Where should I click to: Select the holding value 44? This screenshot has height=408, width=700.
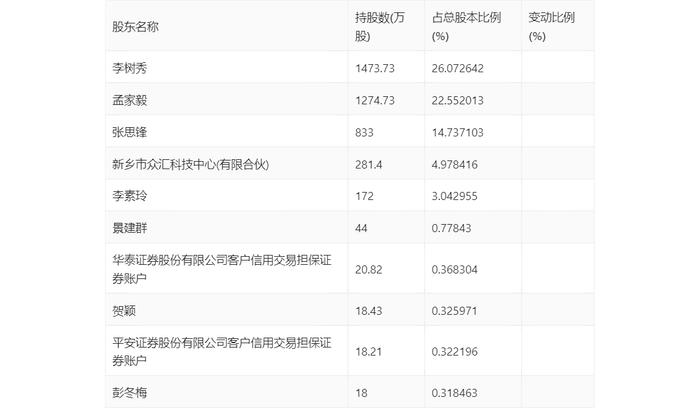361,228
